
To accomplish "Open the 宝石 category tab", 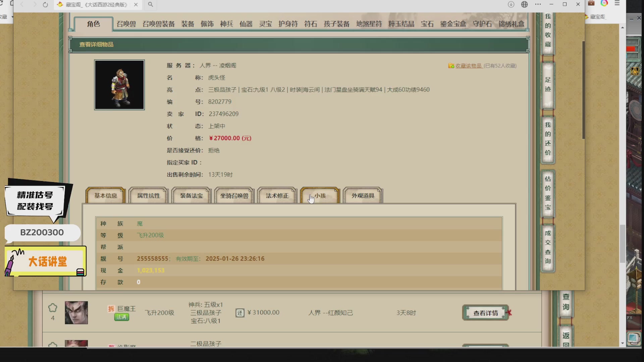I will [x=427, y=24].
